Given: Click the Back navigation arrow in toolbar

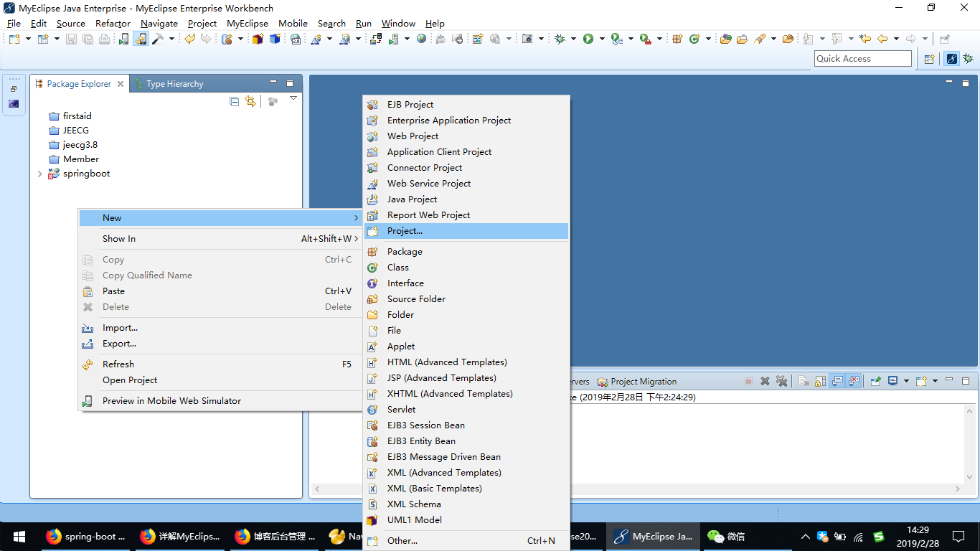Looking at the screenshot, I should tap(882, 39).
